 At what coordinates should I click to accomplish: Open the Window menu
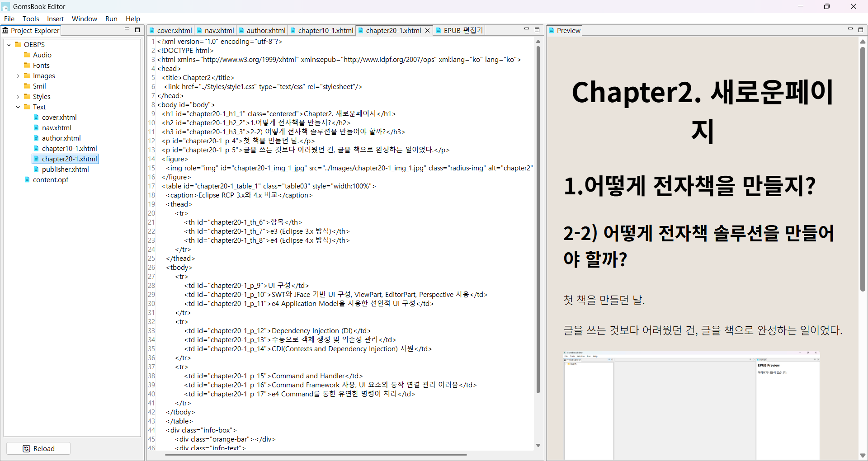[85, 19]
